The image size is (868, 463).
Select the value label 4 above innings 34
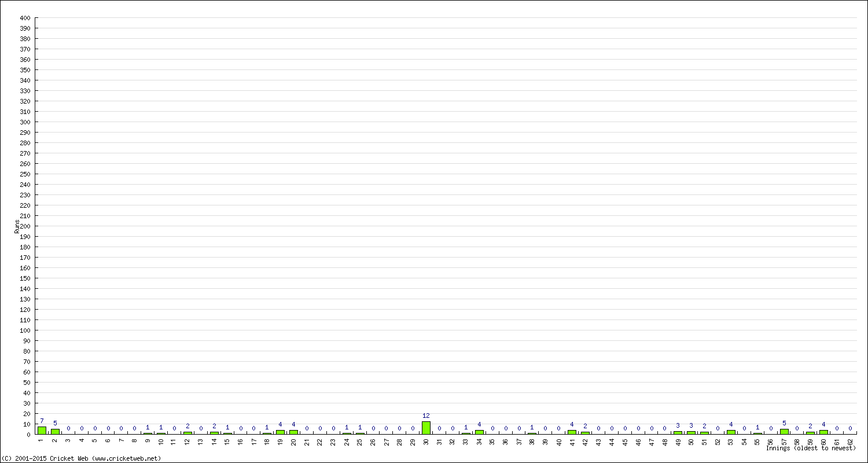479,424
